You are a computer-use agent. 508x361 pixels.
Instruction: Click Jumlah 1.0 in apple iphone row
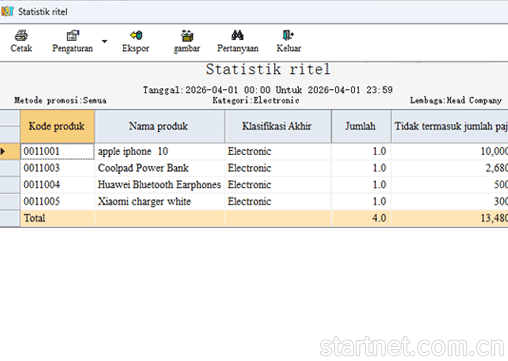[361, 151]
